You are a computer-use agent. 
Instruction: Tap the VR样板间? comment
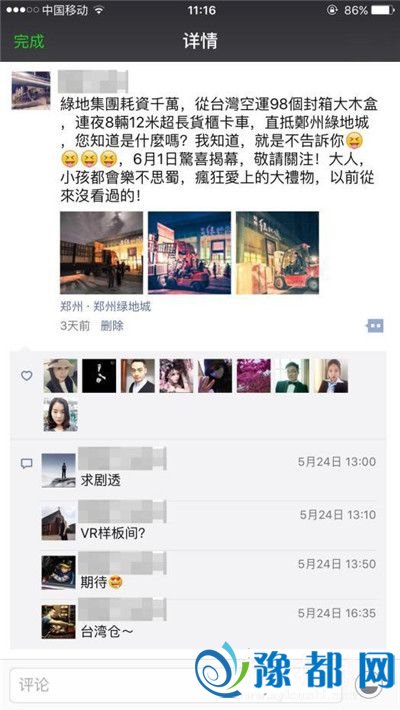coord(113,533)
